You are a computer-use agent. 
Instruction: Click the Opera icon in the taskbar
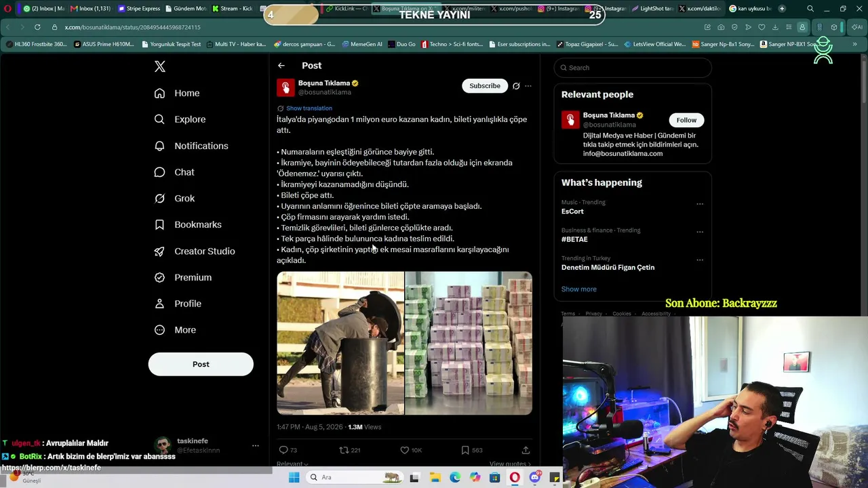[515, 477]
